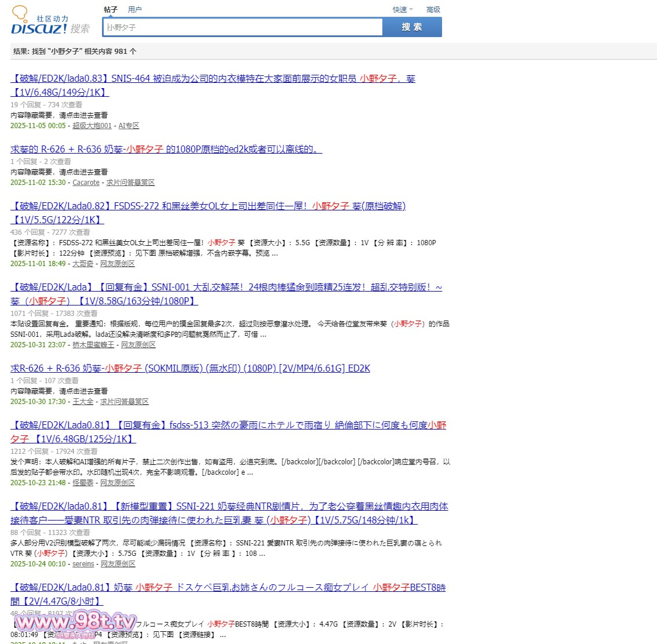The width and height of the screenshot is (657, 644).
Task: Open author profile 超级大炮001
Action: pyautogui.click(x=92, y=126)
